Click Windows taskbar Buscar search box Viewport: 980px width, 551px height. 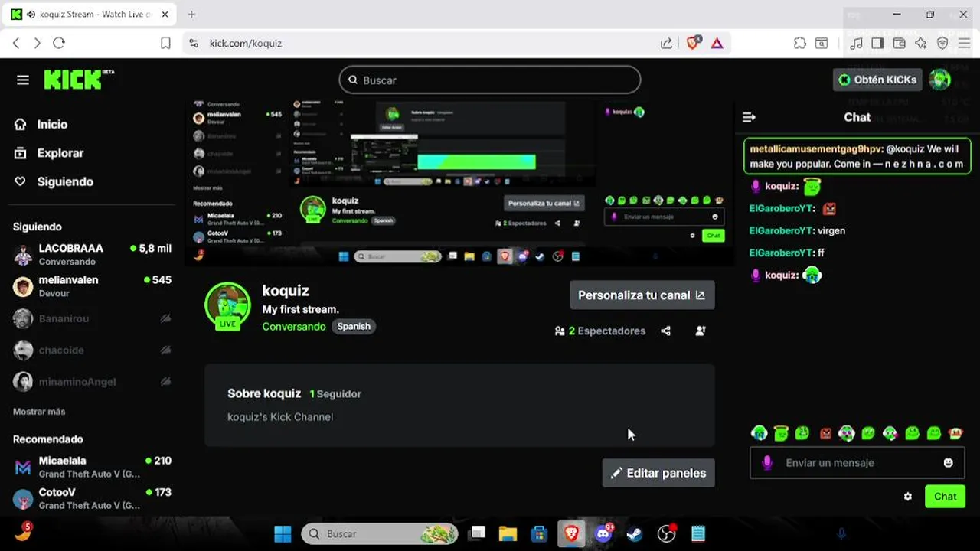(x=381, y=533)
